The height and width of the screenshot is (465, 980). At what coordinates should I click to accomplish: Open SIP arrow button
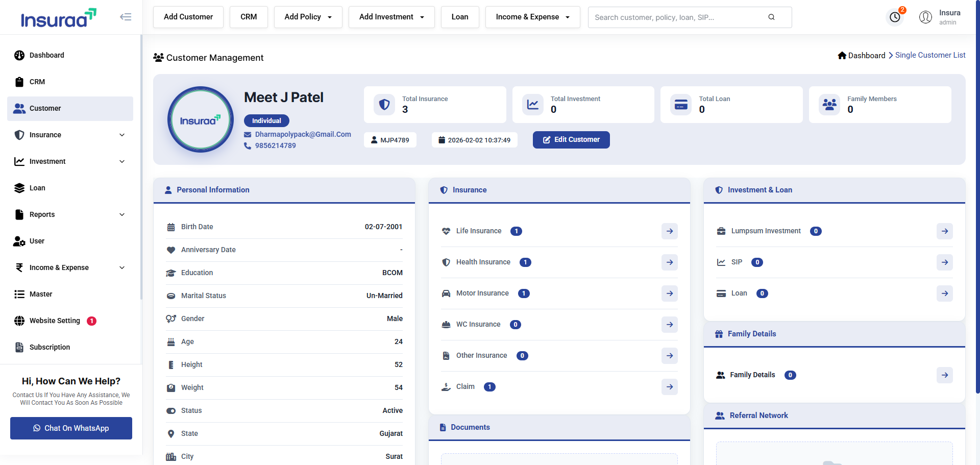pyautogui.click(x=945, y=262)
